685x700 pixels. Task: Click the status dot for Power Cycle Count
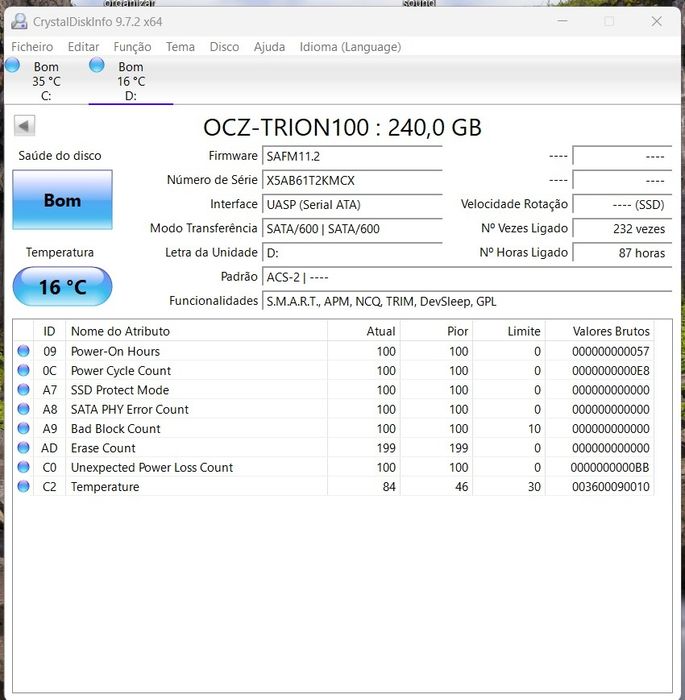(23, 371)
